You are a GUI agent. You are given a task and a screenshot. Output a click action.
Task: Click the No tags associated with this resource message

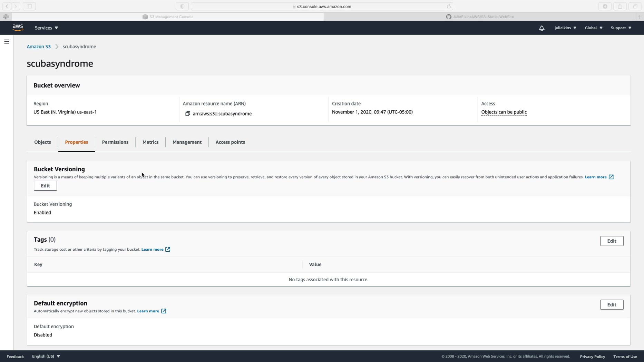click(x=328, y=280)
